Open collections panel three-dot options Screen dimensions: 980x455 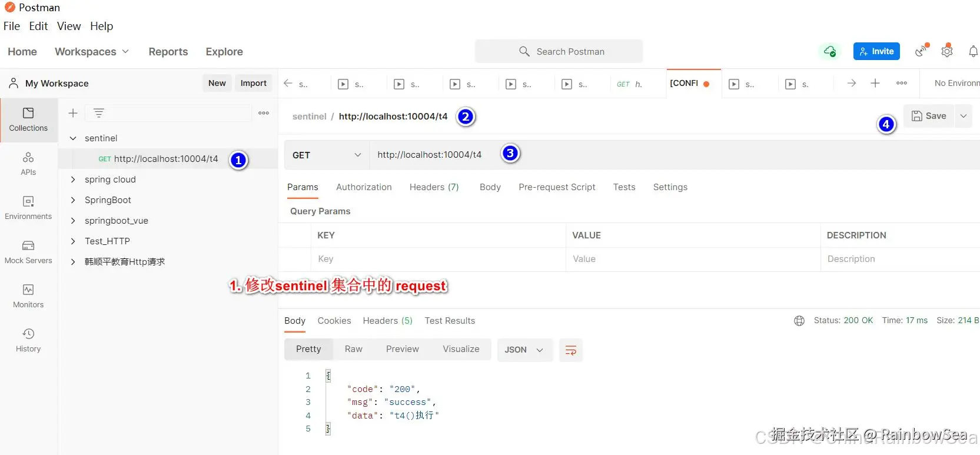(264, 113)
